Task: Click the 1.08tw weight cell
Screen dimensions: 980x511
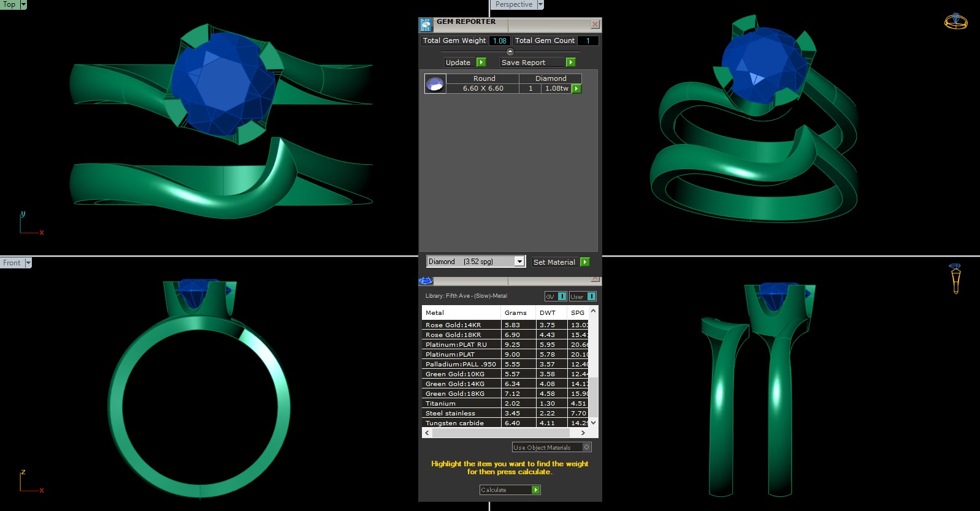Action: click(x=557, y=89)
